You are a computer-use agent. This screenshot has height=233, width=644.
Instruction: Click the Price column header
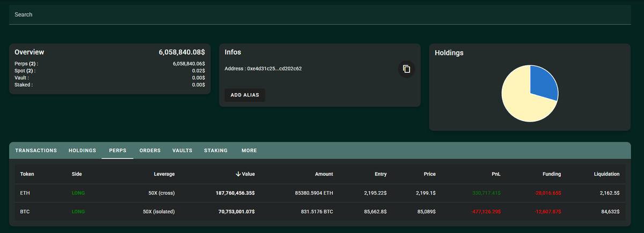(429, 174)
